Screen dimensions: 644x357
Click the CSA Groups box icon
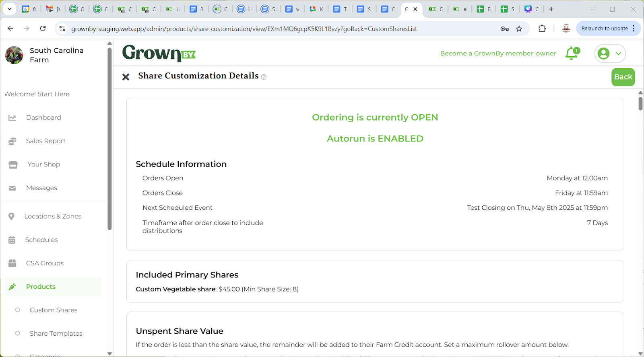point(12,263)
